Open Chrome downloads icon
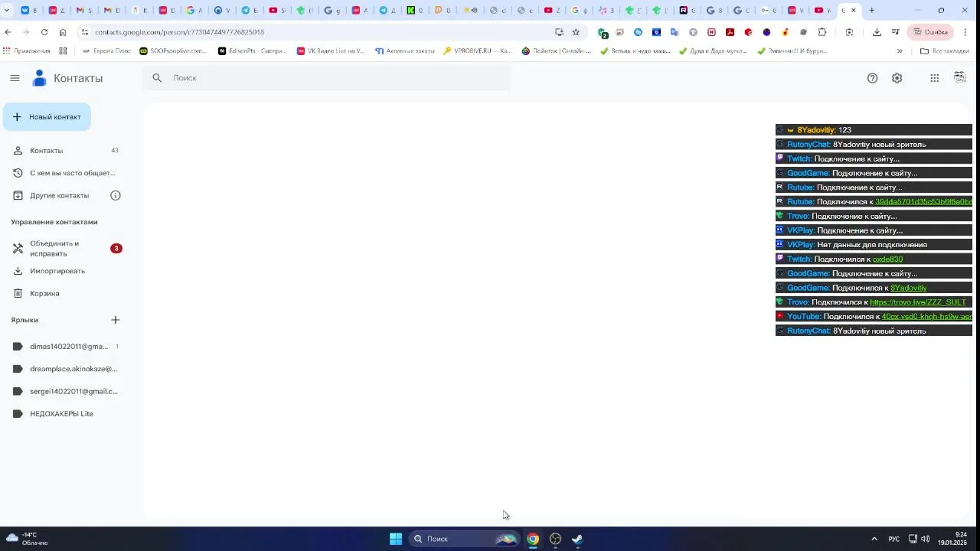Image resolution: width=980 pixels, height=551 pixels. click(877, 32)
